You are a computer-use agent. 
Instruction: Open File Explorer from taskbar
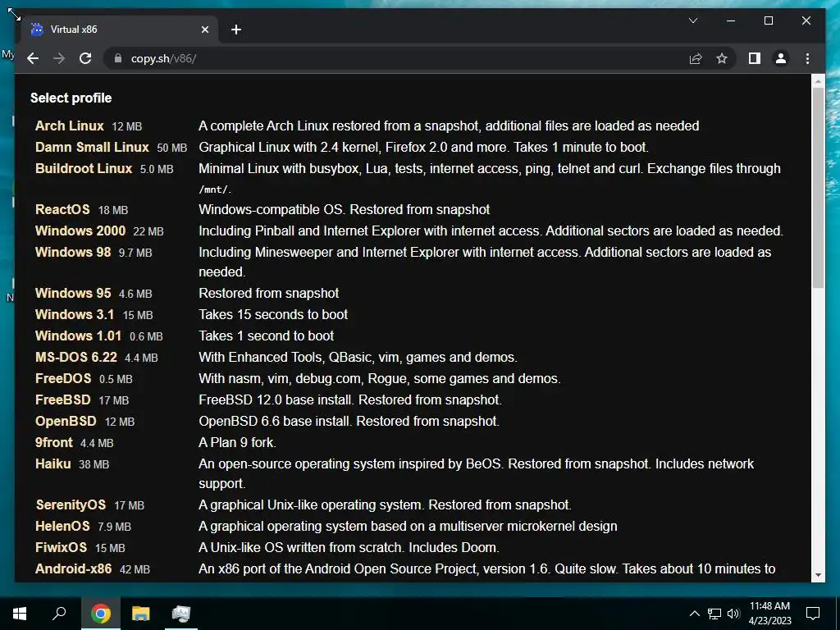(141, 614)
